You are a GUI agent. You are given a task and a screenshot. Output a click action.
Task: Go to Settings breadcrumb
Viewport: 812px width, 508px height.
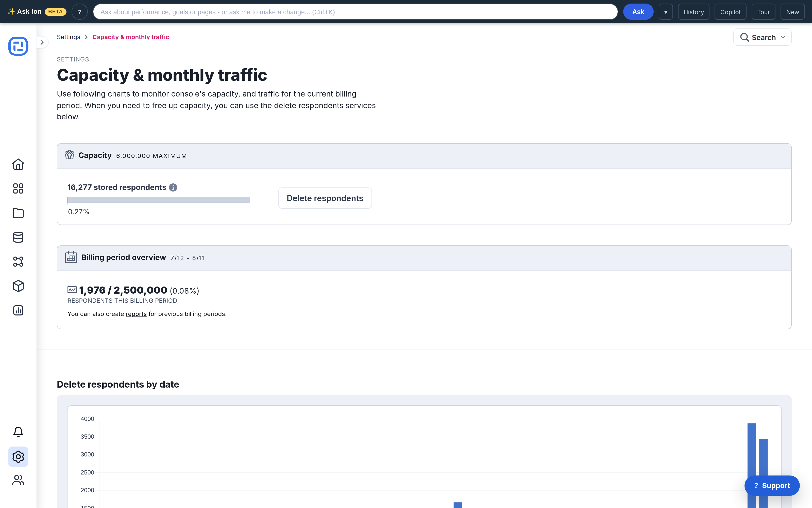[69, 37]
